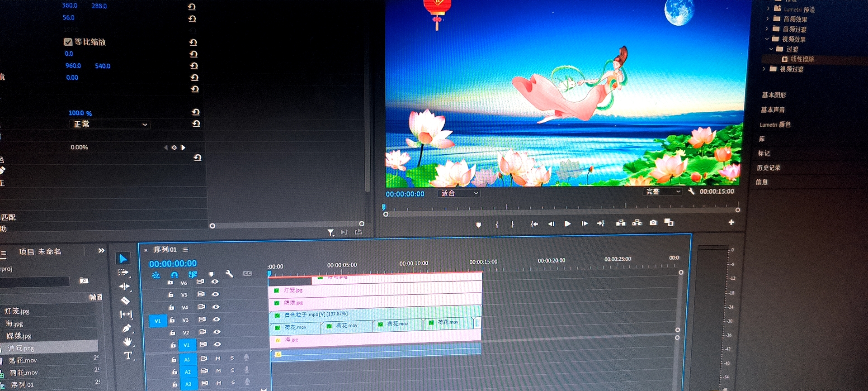Collapse the 过渡 subfolder
The height and width of the screenshot is (391, 868).
[771, 48]
